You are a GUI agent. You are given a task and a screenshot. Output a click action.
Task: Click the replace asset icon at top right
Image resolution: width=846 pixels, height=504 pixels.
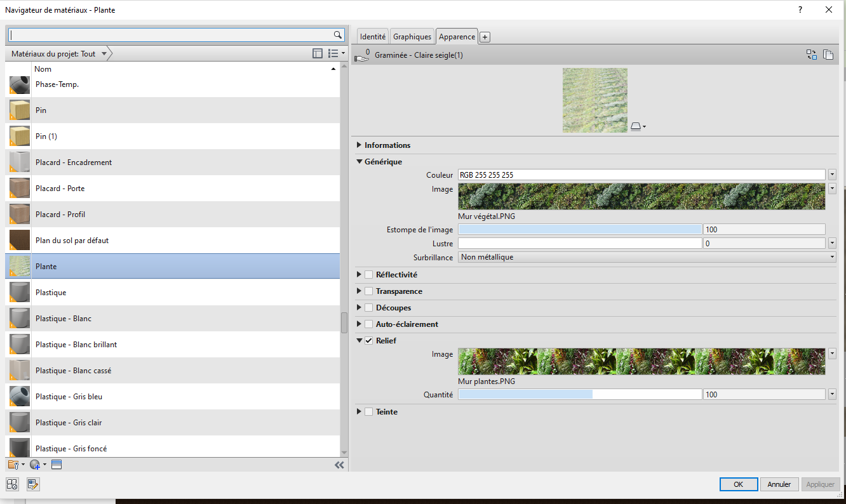point(811,55)
